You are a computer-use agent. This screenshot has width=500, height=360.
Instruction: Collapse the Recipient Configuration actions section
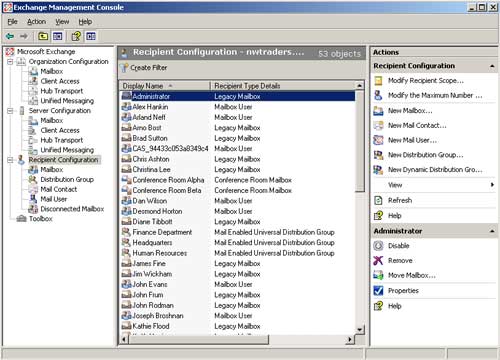click(492, 66)
